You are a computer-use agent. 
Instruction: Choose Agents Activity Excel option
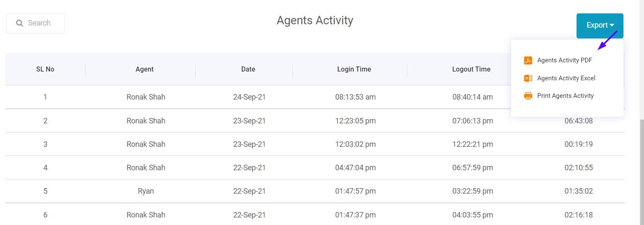pyautogui.click(x=566, y=78)
